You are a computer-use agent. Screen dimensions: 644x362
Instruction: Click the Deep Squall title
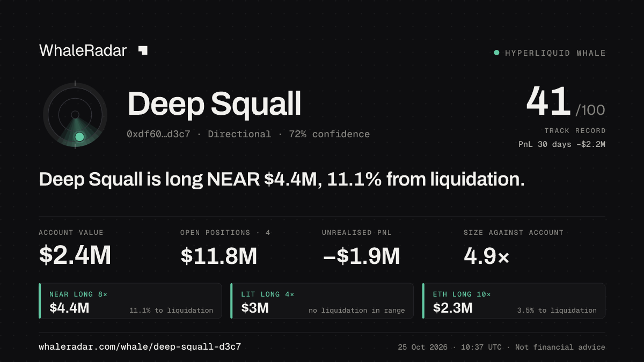214,104
